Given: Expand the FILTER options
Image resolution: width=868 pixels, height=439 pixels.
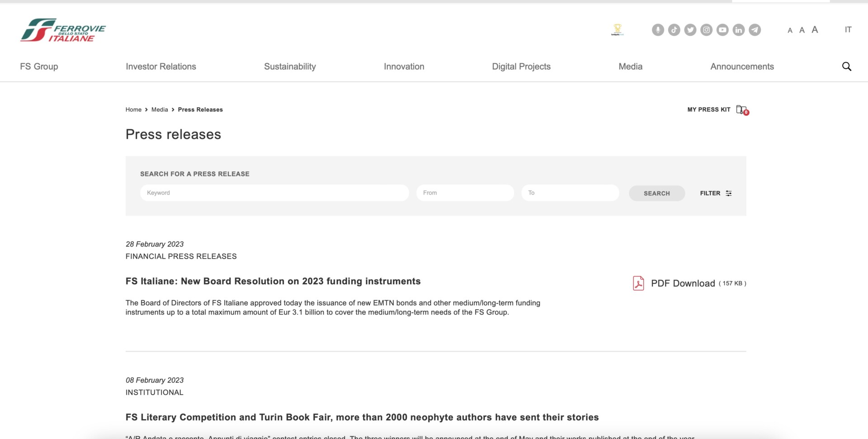Looking at the screenshot, I should 716,193.
